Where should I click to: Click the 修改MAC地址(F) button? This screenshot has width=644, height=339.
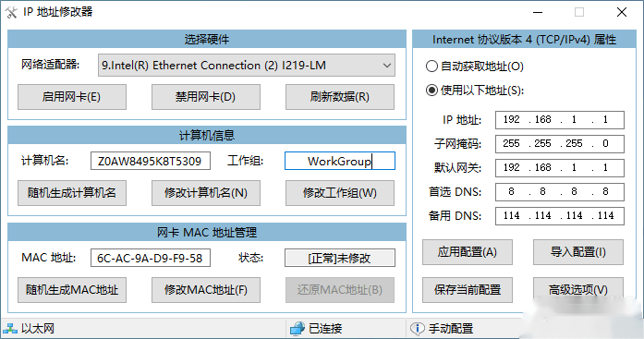tap(206, 290)
